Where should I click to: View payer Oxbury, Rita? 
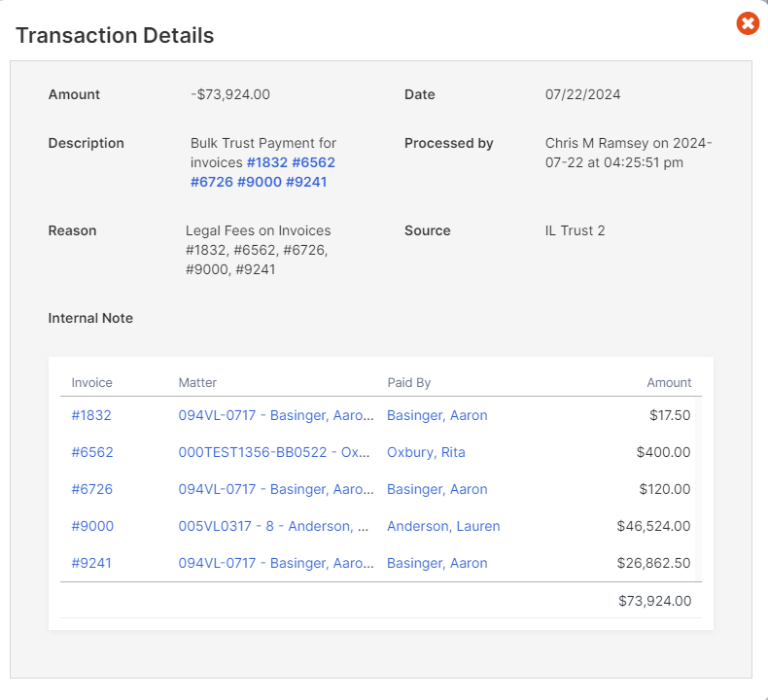click(x=426, y=452)
